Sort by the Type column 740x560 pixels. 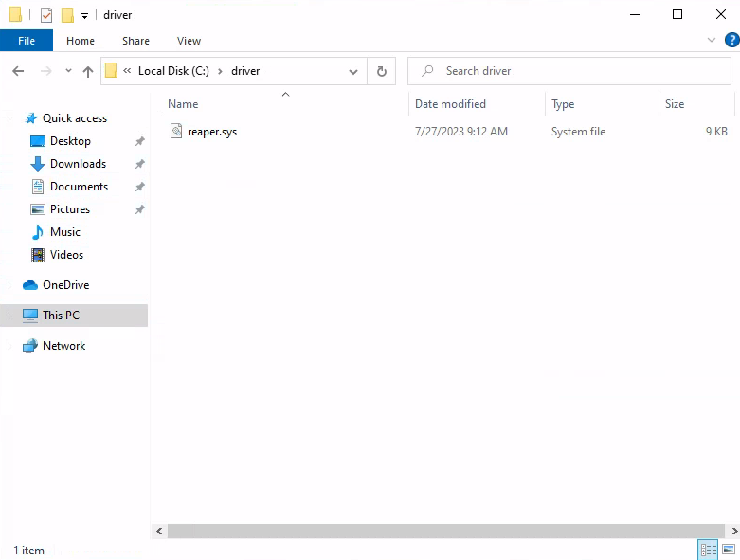[602, 104]
